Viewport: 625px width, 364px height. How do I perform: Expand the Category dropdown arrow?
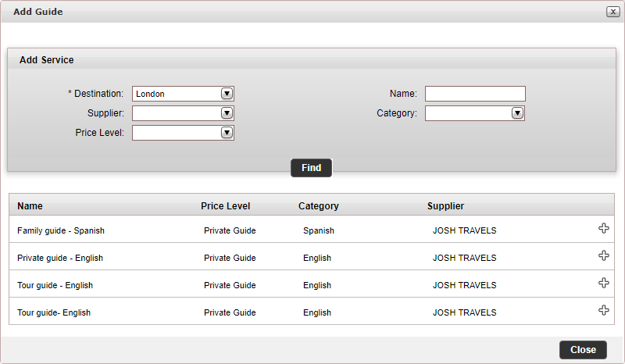point(517,113)
